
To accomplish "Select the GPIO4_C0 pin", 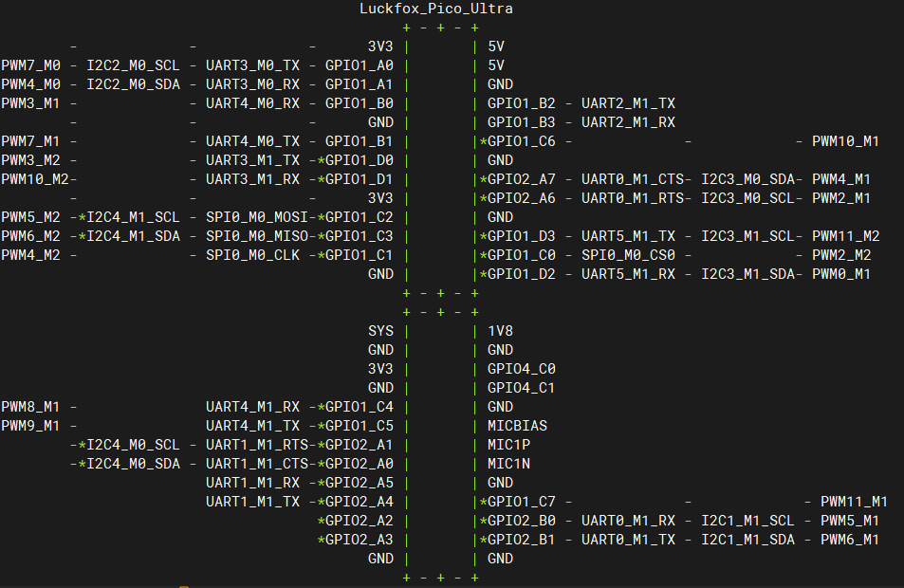I will (x=522, y=369).
